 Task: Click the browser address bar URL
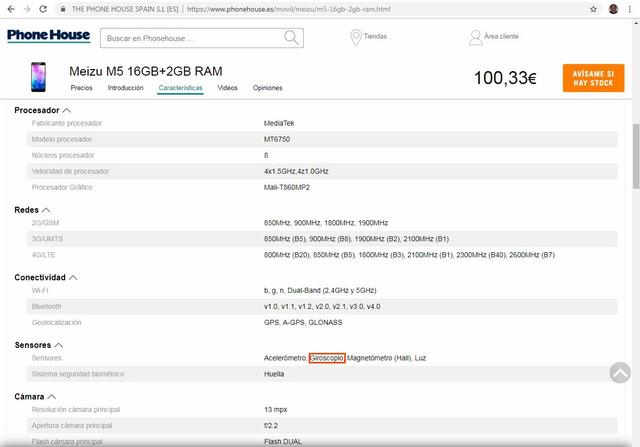tap(289, 9)
